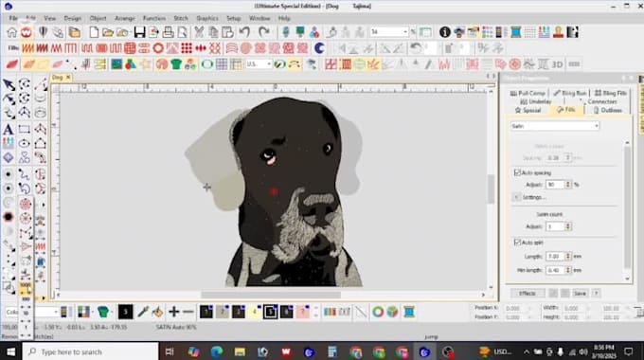Select the arrow Select tool
This screenshot has height=360, width=644.
coord(9,85)
